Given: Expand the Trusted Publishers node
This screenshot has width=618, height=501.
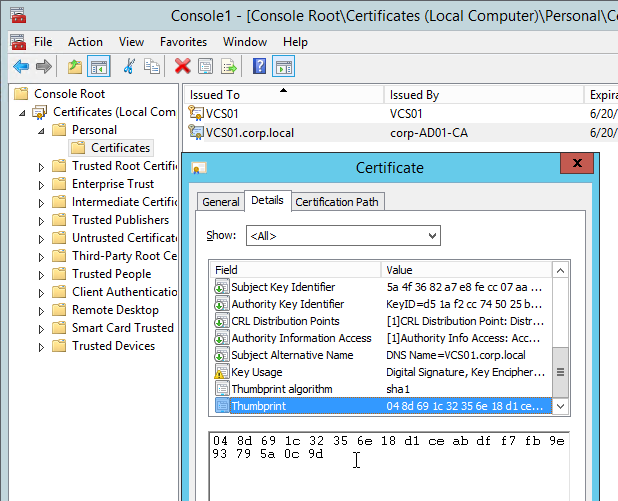Looking at the screenshot, I should pos(41,221).
